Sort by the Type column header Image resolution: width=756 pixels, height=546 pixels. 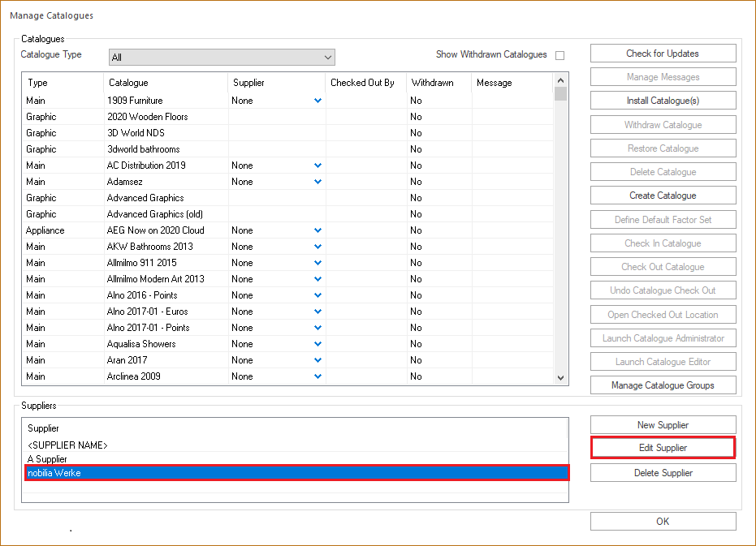pos(63,83)
